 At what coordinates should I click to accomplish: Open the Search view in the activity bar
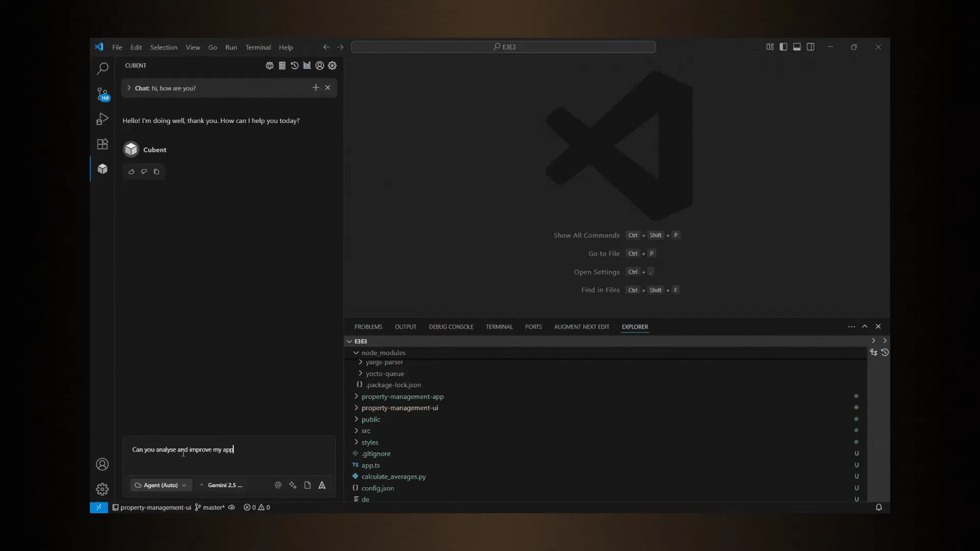pos(103,68)
